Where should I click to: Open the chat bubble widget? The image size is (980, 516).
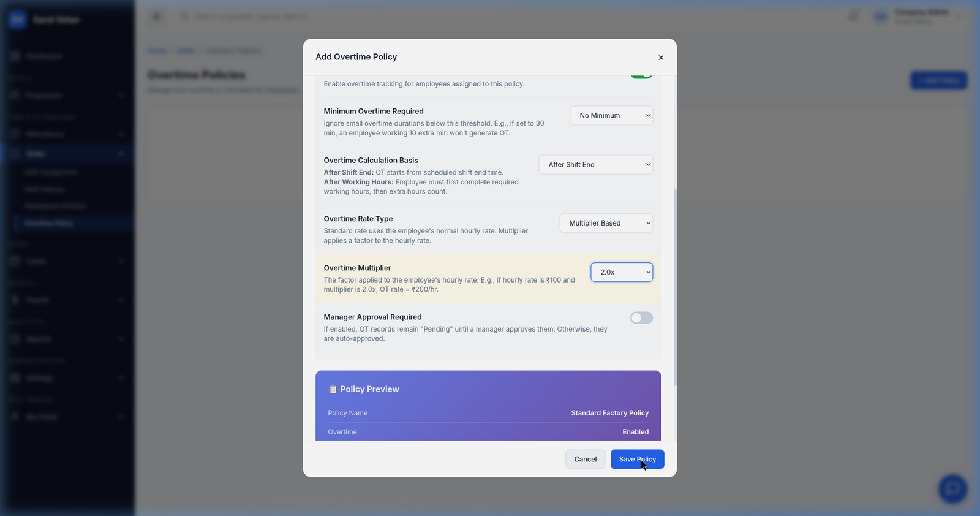952,489
